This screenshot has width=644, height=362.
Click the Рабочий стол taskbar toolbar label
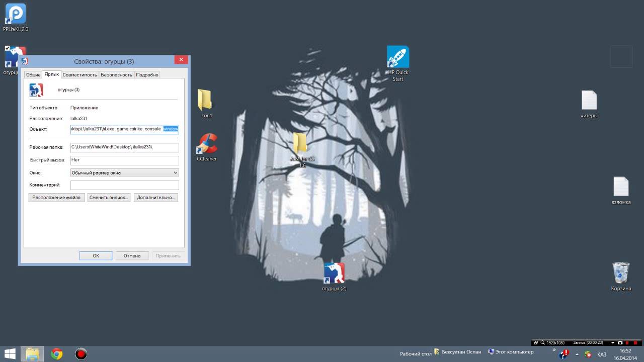(x=416, y=354)
